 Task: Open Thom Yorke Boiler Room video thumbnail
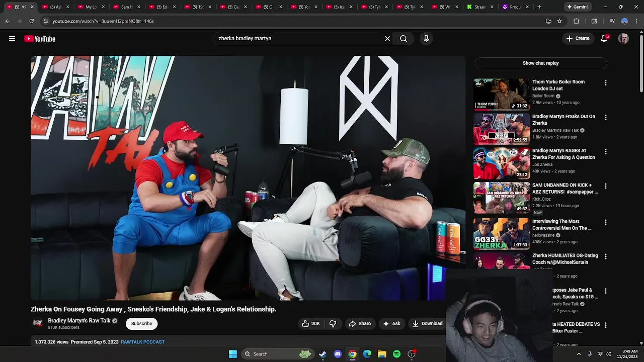click(x=501, y=94)
